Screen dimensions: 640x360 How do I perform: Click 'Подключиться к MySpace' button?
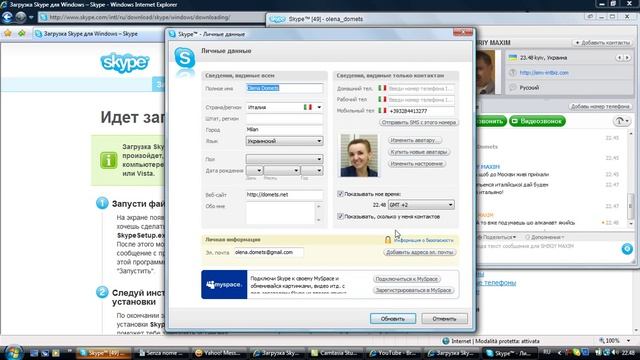[407, 279]
